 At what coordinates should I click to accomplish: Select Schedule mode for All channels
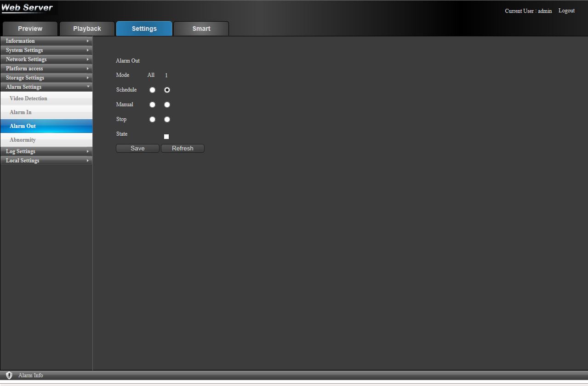pyautogui.click(x=152, y=90)
